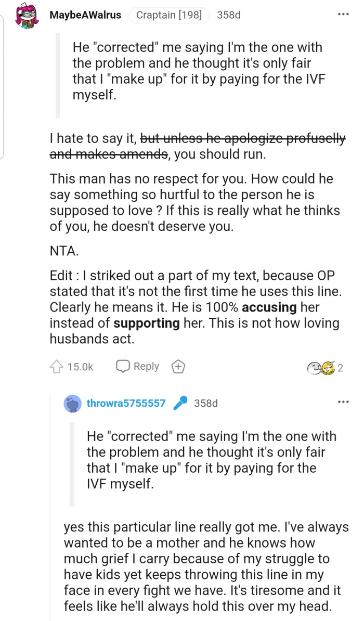Viewport: 364px width, 621px height.
Task: Click the 358d timestamp on the top comment
Action: [x=228, y=15]
